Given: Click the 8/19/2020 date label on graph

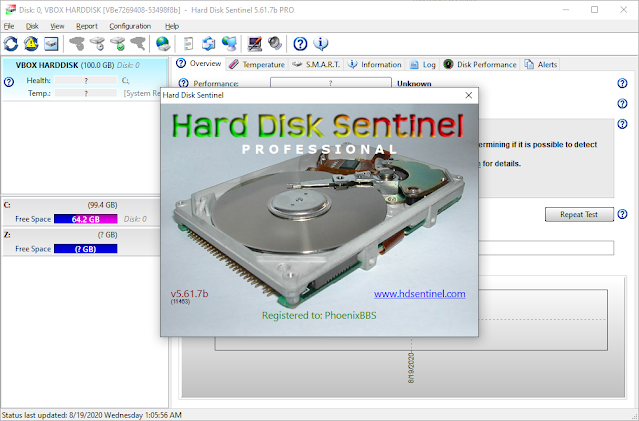Looking at the screenshot, I should tap(411, 368).
